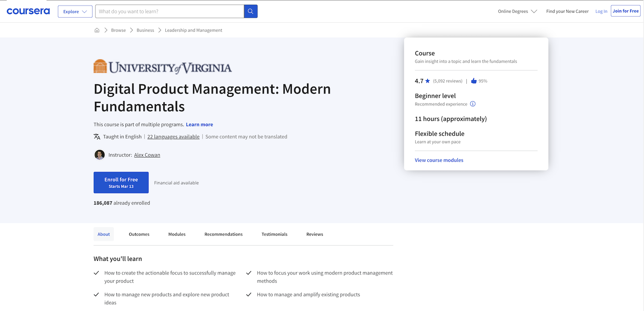
Task: Click View course modules link
Action: click(x=439, y=160)
